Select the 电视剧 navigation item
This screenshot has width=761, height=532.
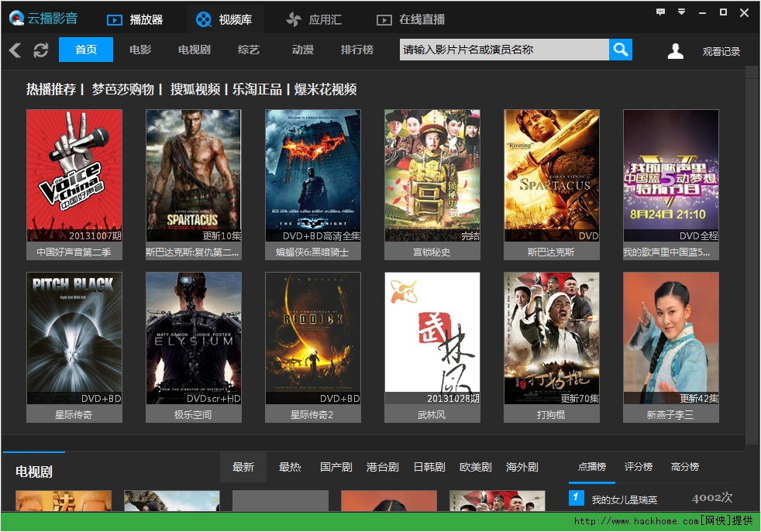coord(195,50)
